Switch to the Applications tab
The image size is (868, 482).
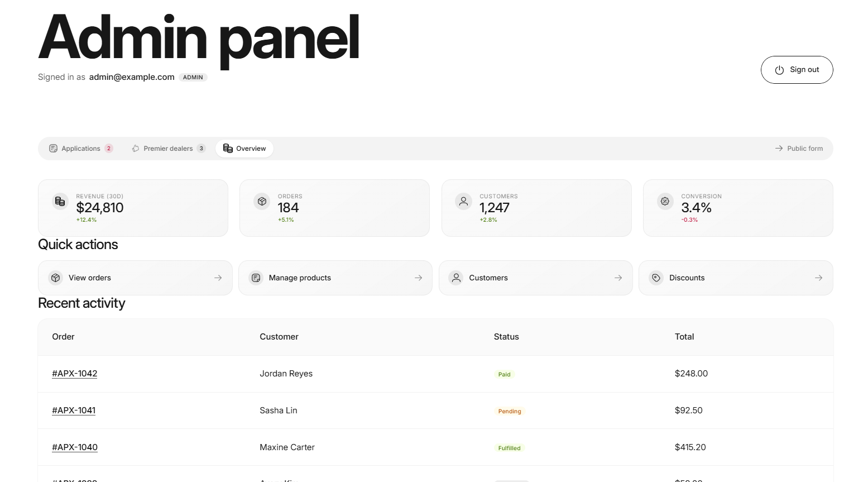click(x=81, y=149)
